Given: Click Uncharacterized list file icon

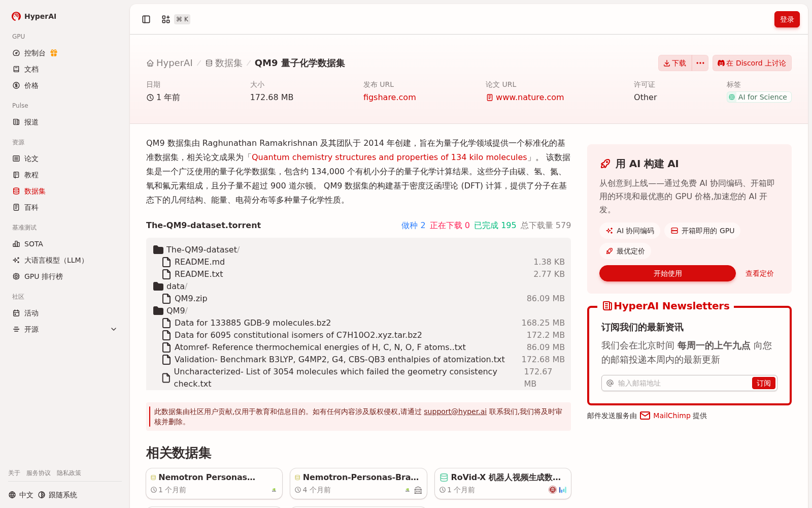Looking at the screenshot, I should coord(166,377).
